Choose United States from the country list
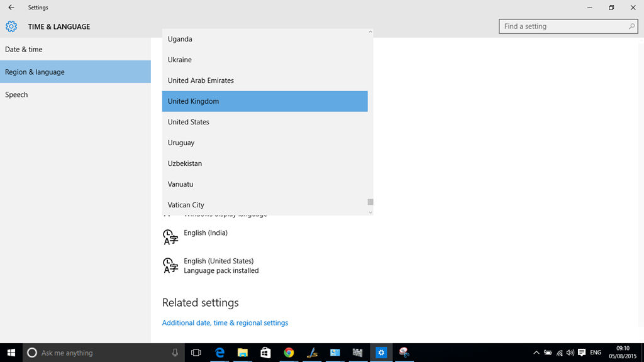The width and height of the screenshot is (644, 362). (x=265, y=122)
